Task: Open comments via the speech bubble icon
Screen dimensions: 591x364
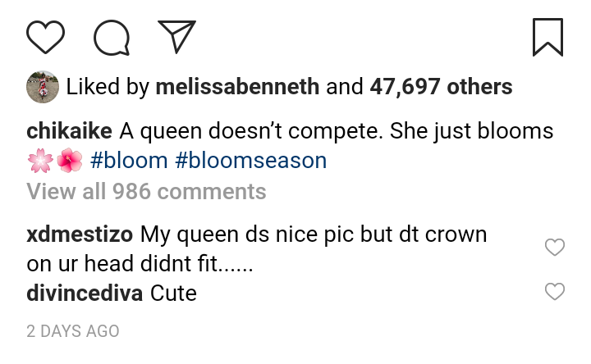Action: 112,37
